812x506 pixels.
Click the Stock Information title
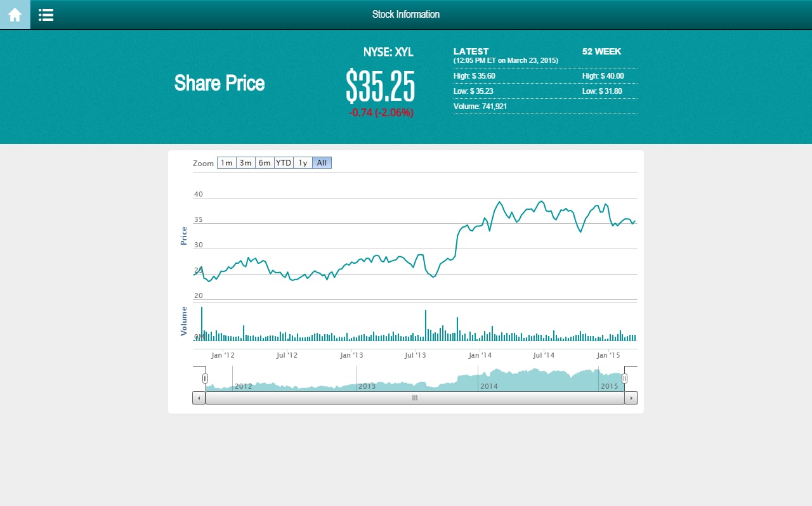click(x=406, y=15)
